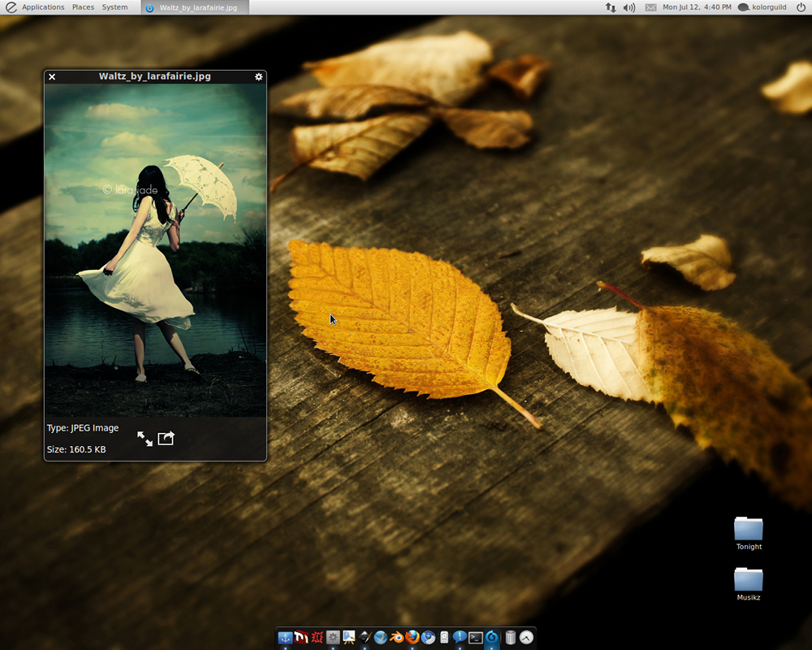
Task: Click the volume speaker icon
Action: (x=629, y=7)
